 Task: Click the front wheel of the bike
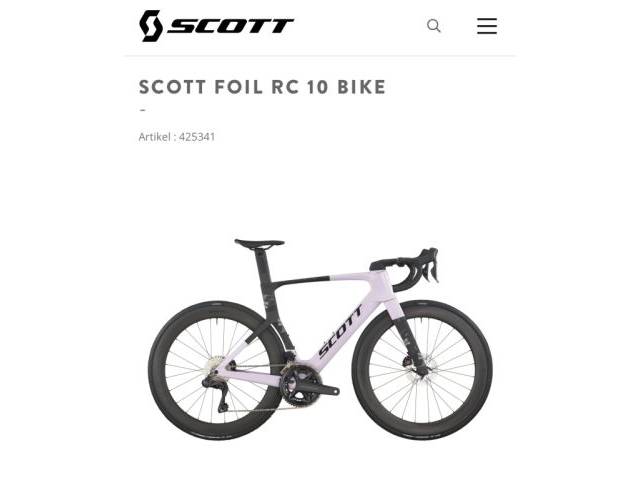[x=422, y=370]
